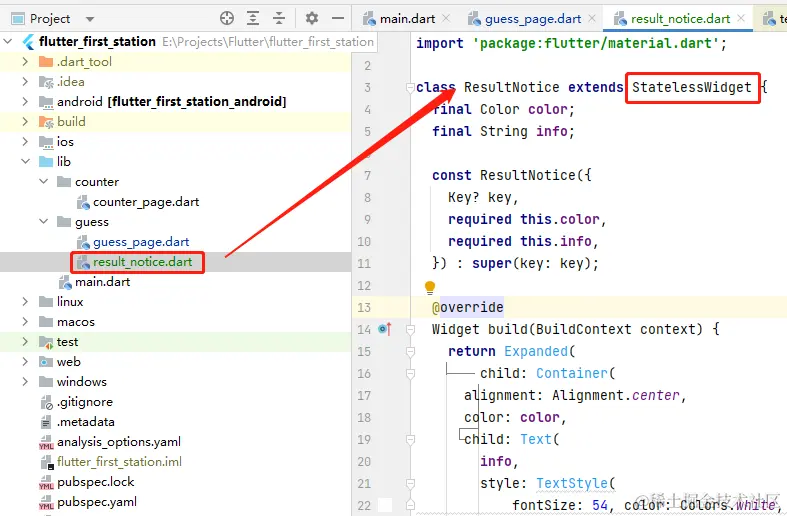Click the Expand All icon in Project panel
Screen dimensions: 787x516
coord(254,18)
